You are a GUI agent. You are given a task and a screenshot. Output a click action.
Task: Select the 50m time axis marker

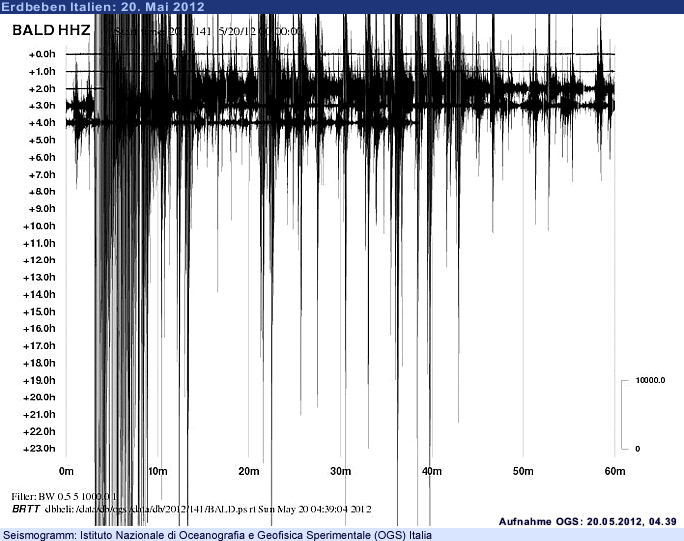522,471
